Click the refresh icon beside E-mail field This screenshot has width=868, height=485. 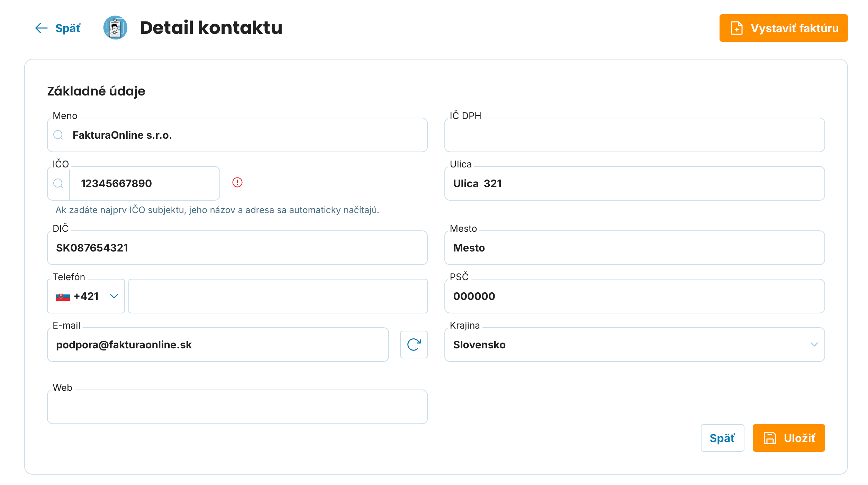tap(414, 345)
